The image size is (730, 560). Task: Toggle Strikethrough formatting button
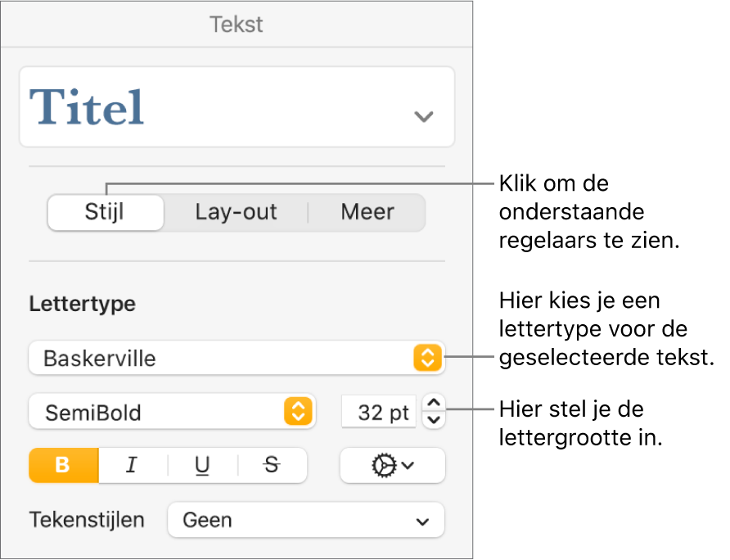click(273, 465)
